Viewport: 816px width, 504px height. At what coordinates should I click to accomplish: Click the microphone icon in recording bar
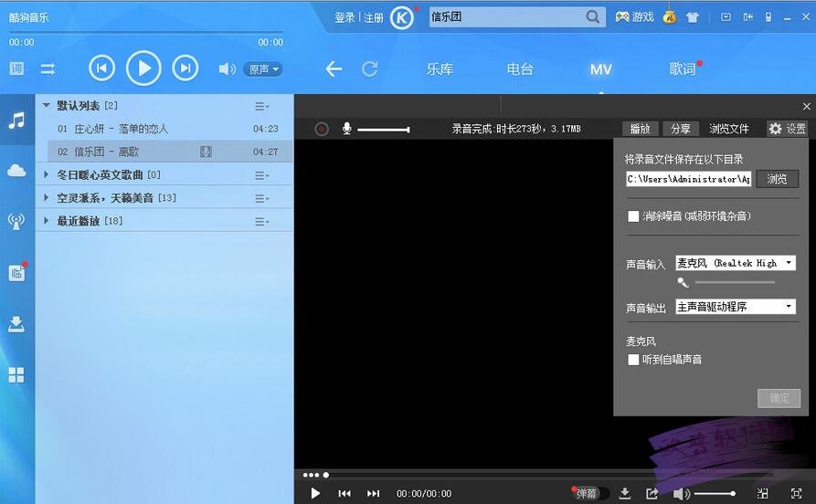(346, 129)
